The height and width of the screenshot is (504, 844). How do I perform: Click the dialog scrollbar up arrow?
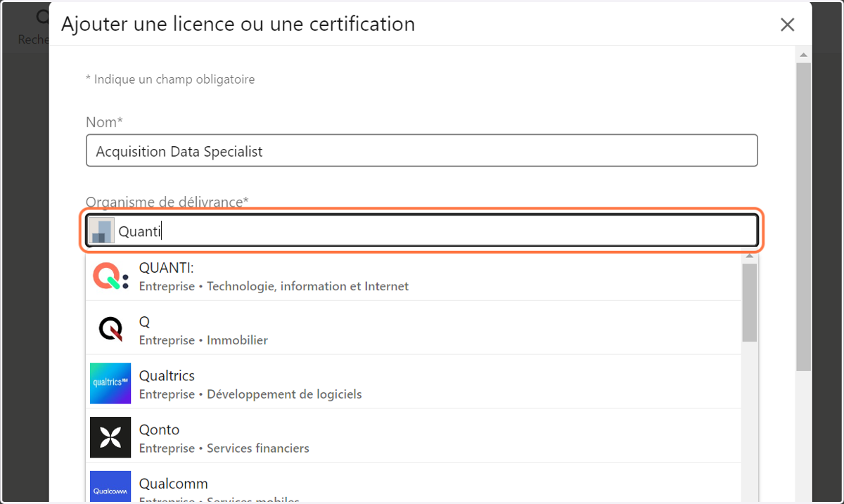tap(803, 54)
